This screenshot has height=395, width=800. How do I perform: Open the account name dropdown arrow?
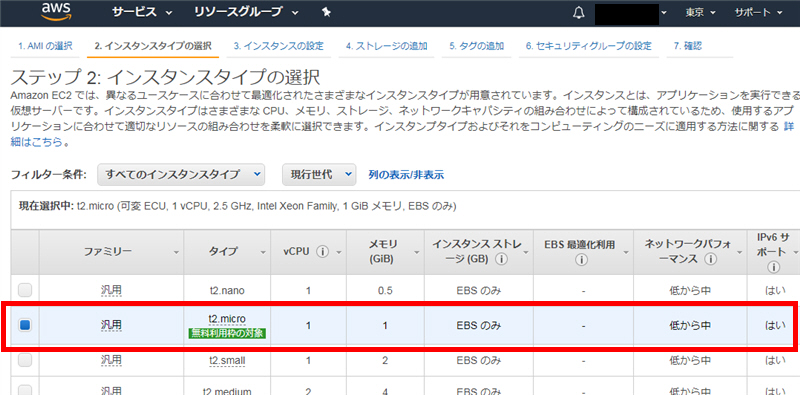pos(664,12)
